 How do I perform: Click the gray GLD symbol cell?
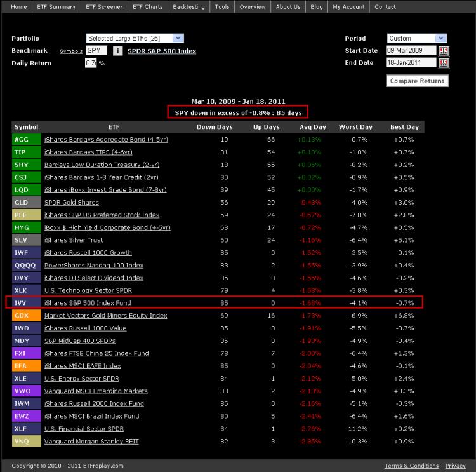pyautogui.click(x=27, y=203)
